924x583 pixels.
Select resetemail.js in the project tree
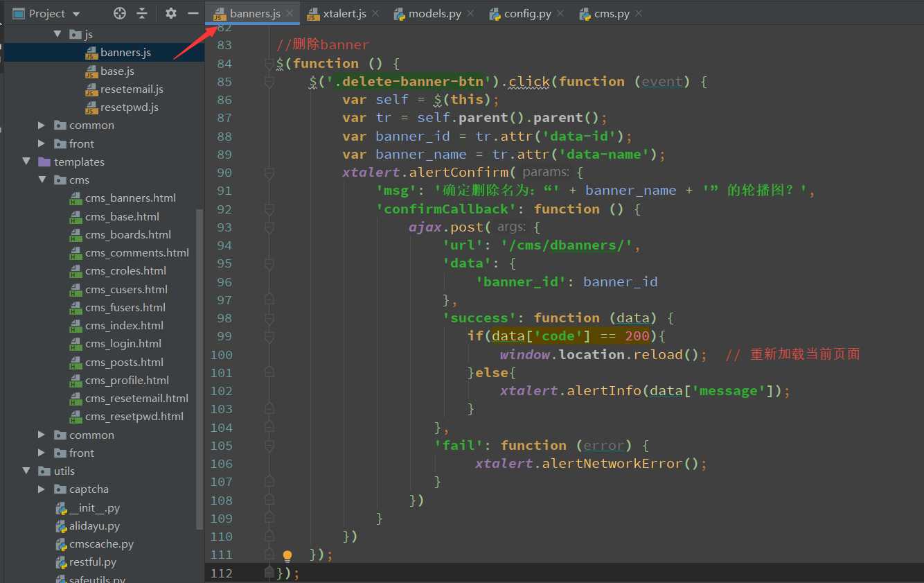point(132,89)
